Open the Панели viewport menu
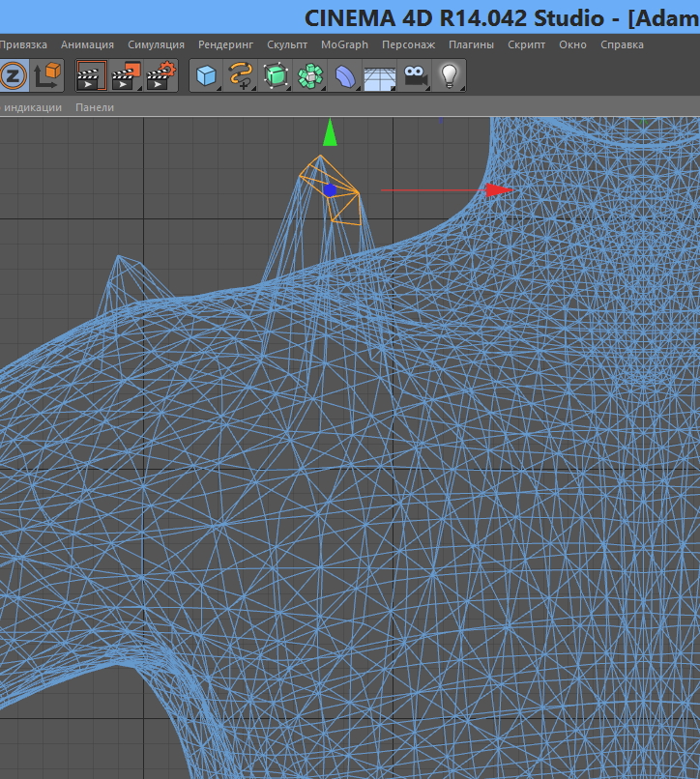 (x=95, y=107)
